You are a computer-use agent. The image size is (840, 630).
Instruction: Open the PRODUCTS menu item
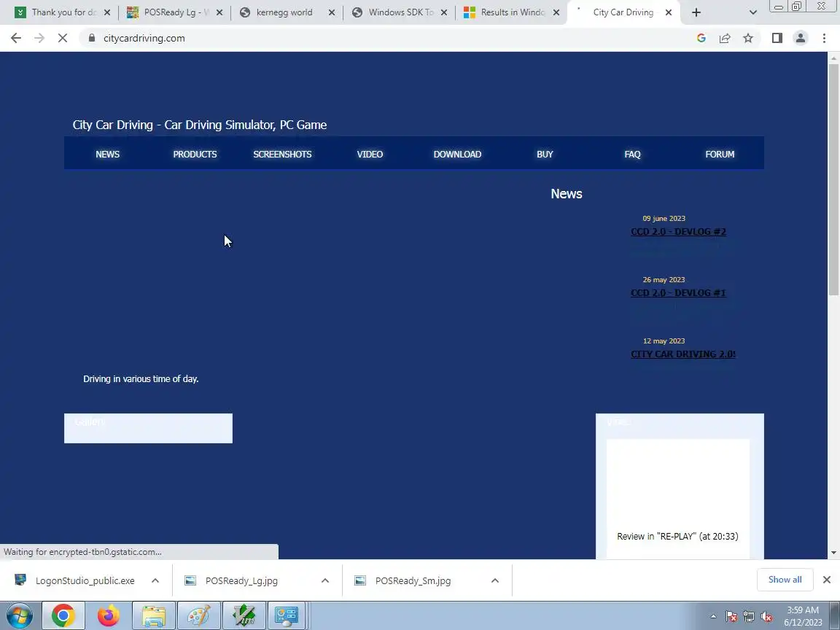click(x=195, y=155)
